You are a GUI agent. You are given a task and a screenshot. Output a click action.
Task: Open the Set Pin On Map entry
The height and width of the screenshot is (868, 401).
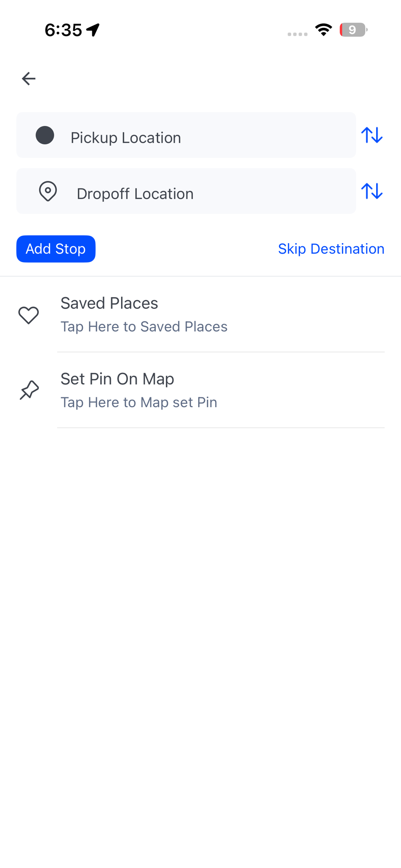(x=200, y=390)
